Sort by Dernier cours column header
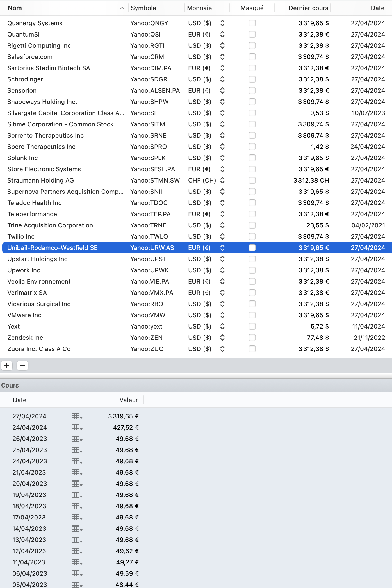392x588 pixels. coord(308,8)
